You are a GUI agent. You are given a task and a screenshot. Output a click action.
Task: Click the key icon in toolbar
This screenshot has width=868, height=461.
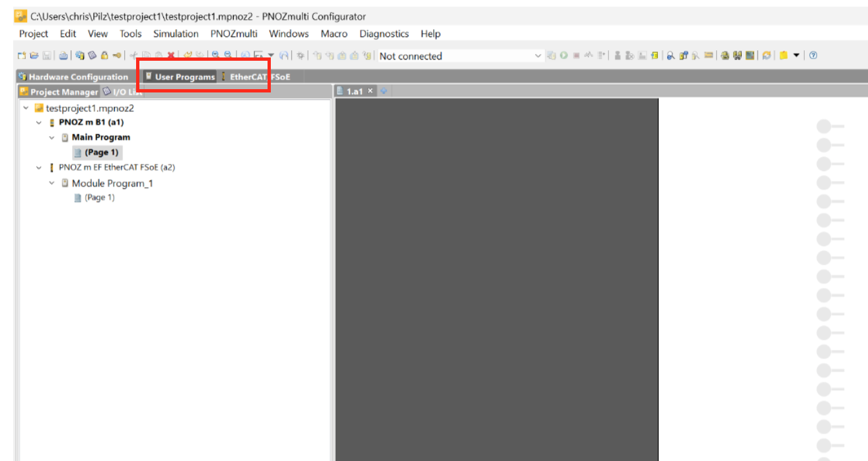tap(116, 55)
